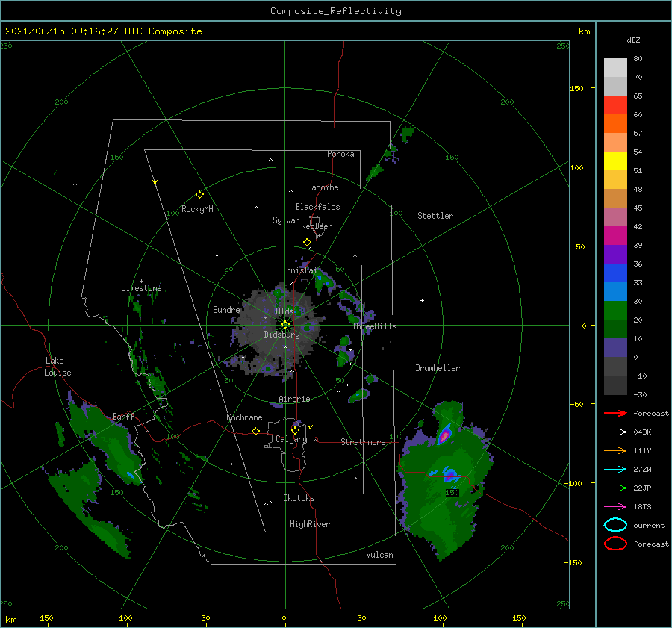Click the Olds label
The height and width of the screenshot is (628, 672).
click(x=284, y=311)
